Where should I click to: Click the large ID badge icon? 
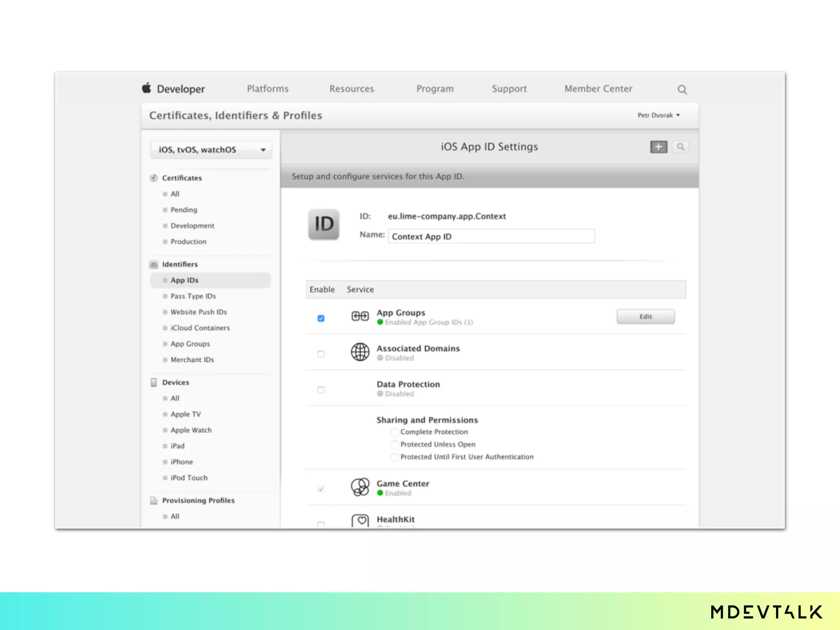pyautogui.click(x=324, y=224)
